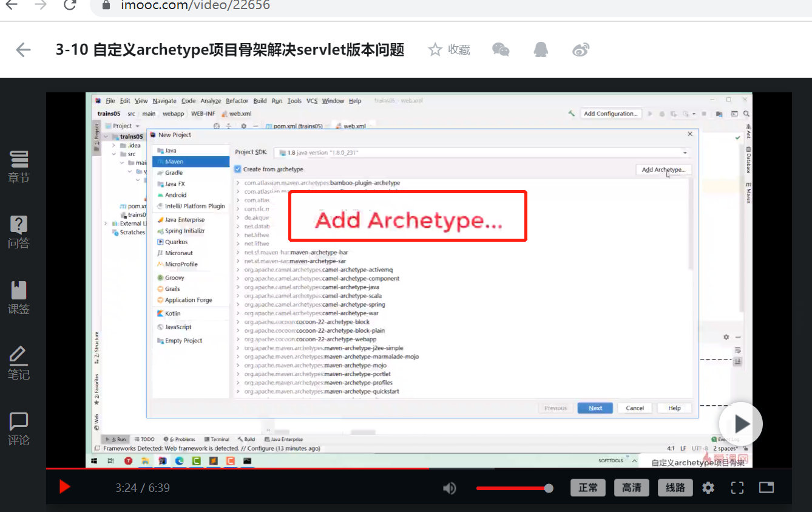Screen dimensions: 812x512
Task: Open the Refactor menu in IntelliJ
Action: click(x=237, y=101)
